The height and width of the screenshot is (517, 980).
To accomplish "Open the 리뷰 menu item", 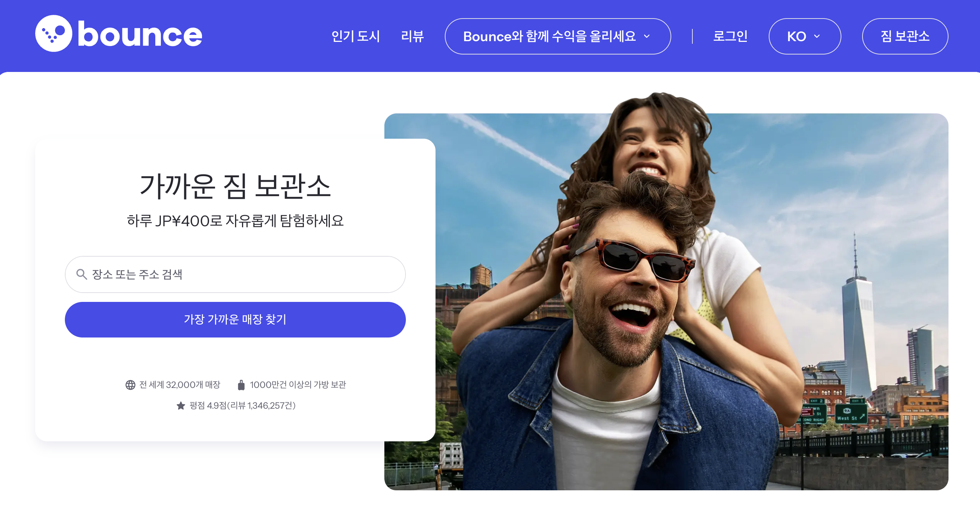I will [412, 37].
